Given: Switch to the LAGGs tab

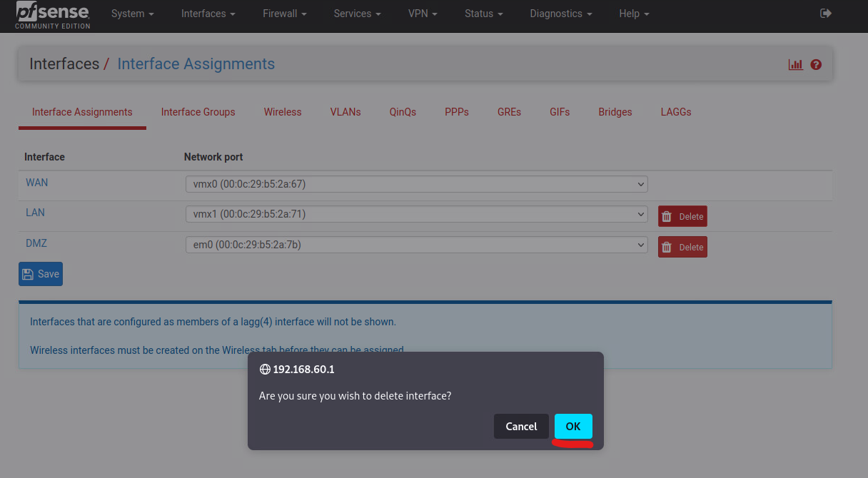Looking at the screenshot, I should 676,112.
